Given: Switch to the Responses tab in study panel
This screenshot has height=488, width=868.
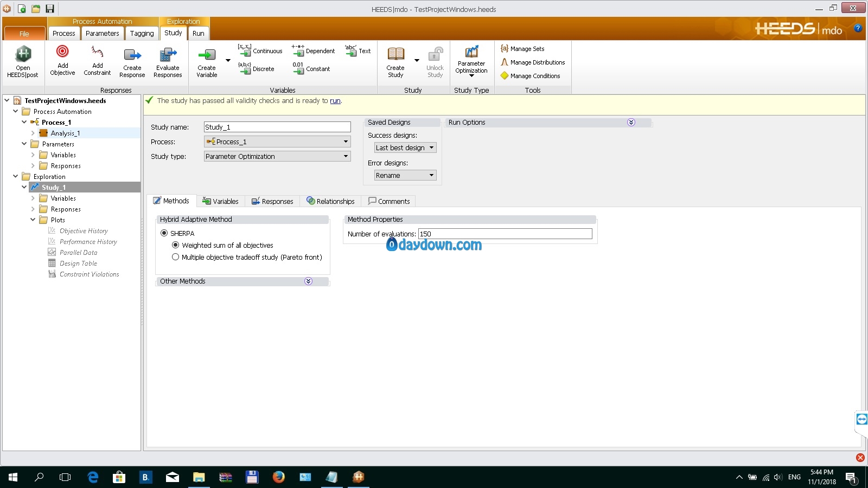Looking at the screenshot, I should coord(272,201).
